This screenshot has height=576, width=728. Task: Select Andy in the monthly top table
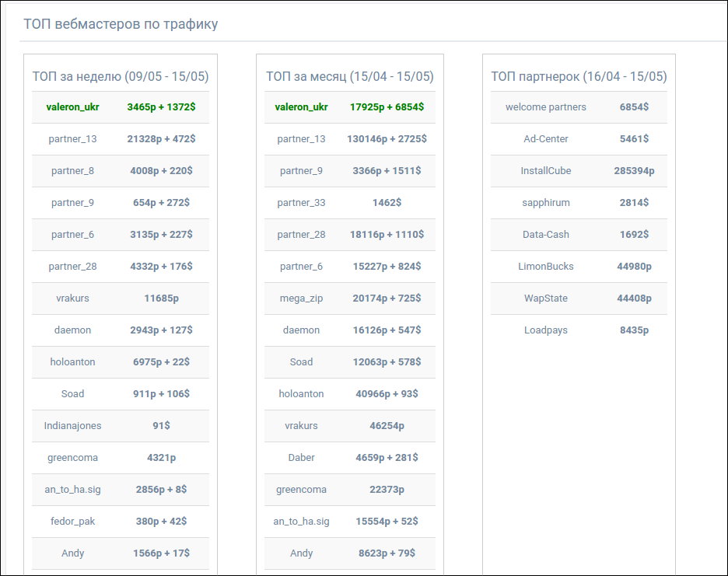(301, 553)
